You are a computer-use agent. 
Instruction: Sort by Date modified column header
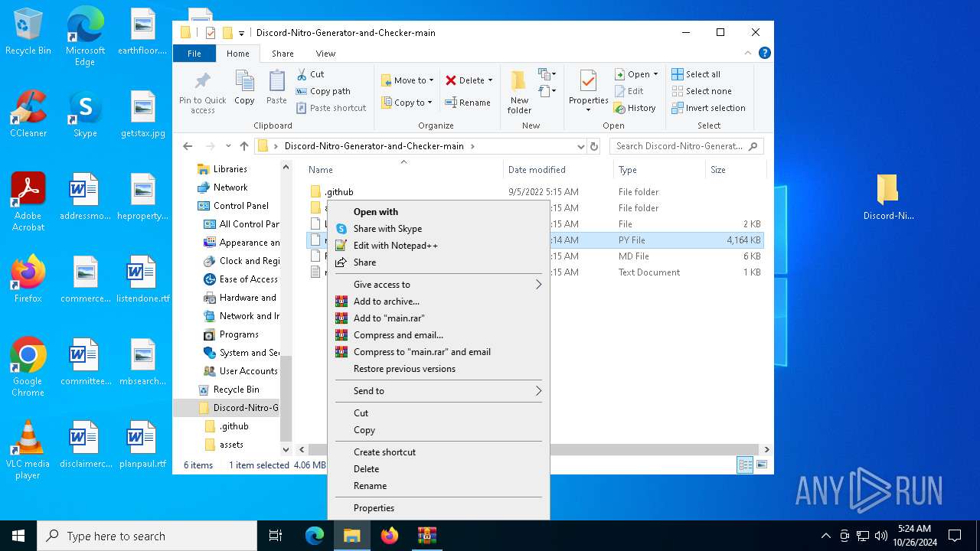(558, 170)
